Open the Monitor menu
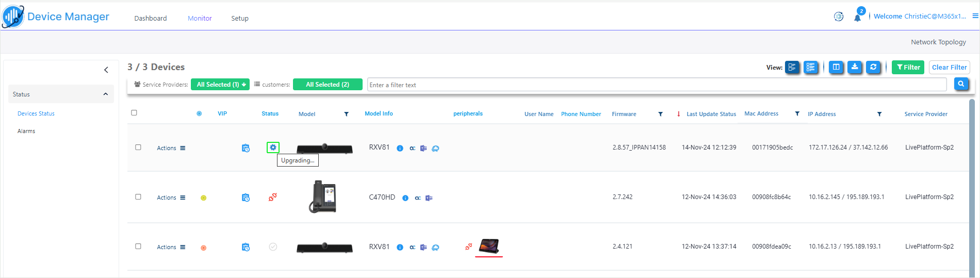 point(200,18)
